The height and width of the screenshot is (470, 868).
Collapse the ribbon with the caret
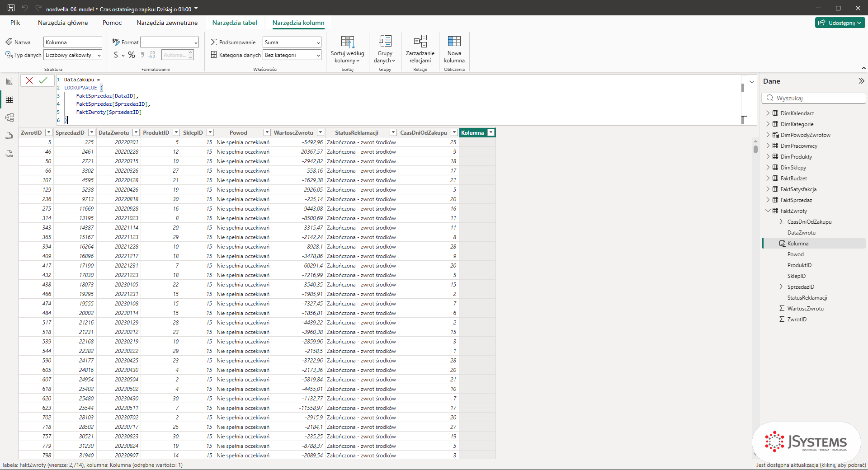tap(863, 68)
